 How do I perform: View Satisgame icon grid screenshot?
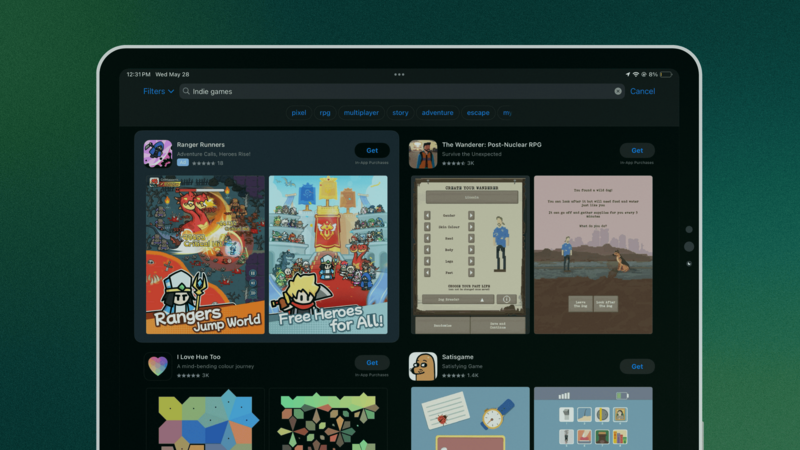(593, 418)
